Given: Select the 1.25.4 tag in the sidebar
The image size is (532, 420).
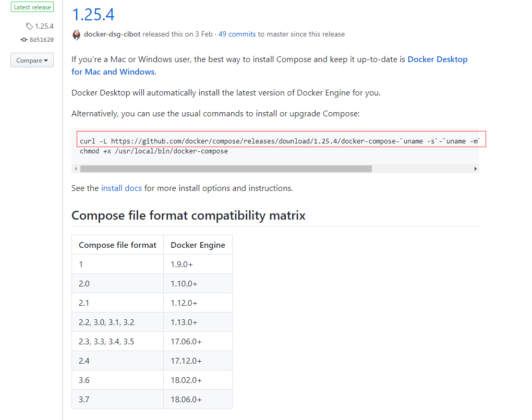Looking at the screenshot, I should pos(44,26).
